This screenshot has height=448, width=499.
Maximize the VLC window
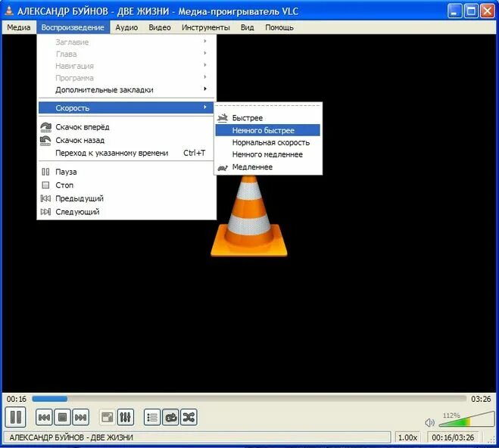pos(471,11)
